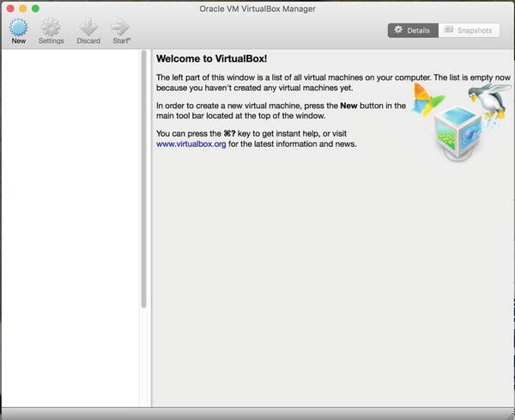Image resolution: width=515 pixels, height=420 pixels.
Task: Select the bold word New in instructions
Action: tap(348, 106)
